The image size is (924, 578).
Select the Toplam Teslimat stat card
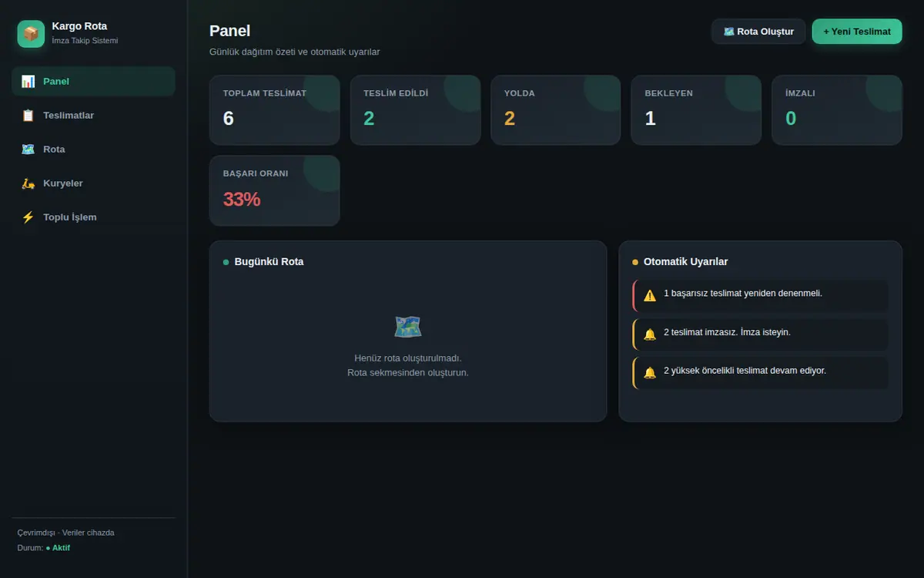click(x=274, y=110)
